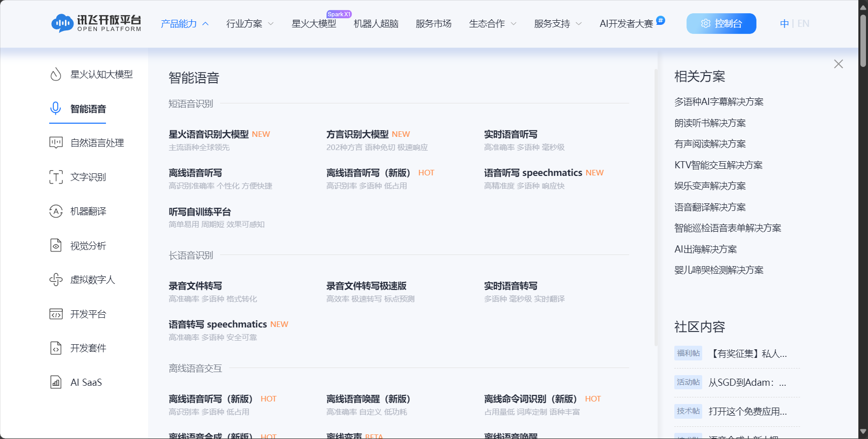
Task: Open 离线命令词识别（新版） link
Action: tap(531, 399)
